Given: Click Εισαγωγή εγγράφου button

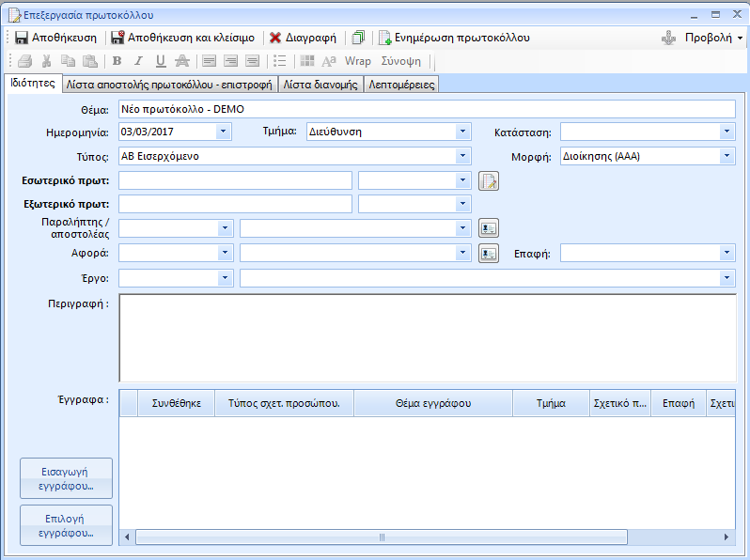Looking at the screenshot, I should 66,478.
